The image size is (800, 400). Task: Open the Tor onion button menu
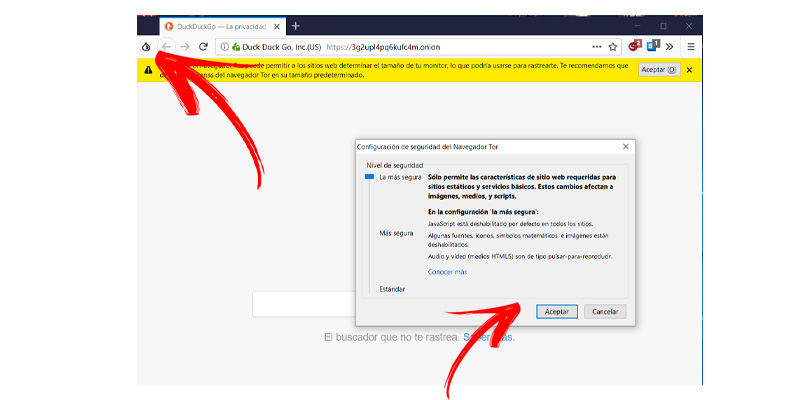146,47
